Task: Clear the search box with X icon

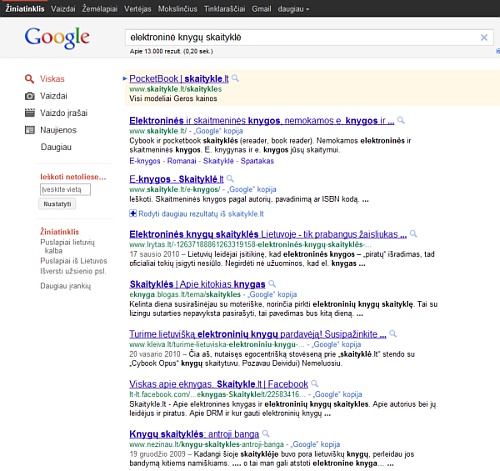Action: 484,37
